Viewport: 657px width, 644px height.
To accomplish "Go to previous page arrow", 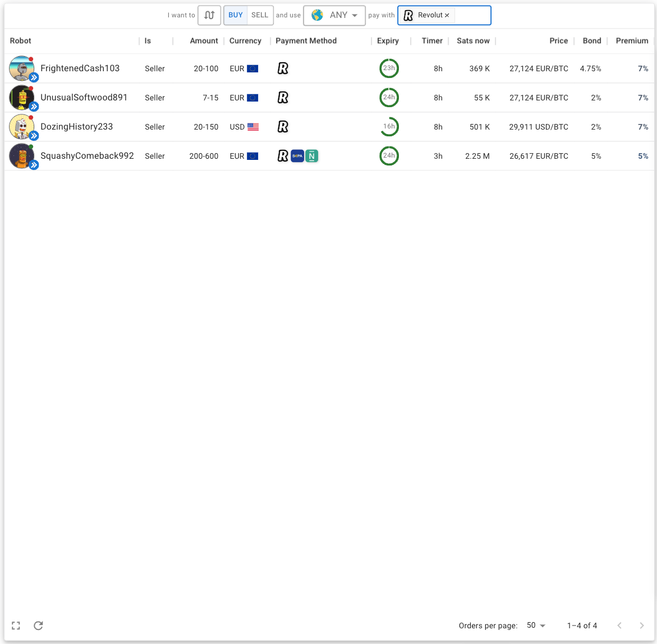I will tap(619, 625).
